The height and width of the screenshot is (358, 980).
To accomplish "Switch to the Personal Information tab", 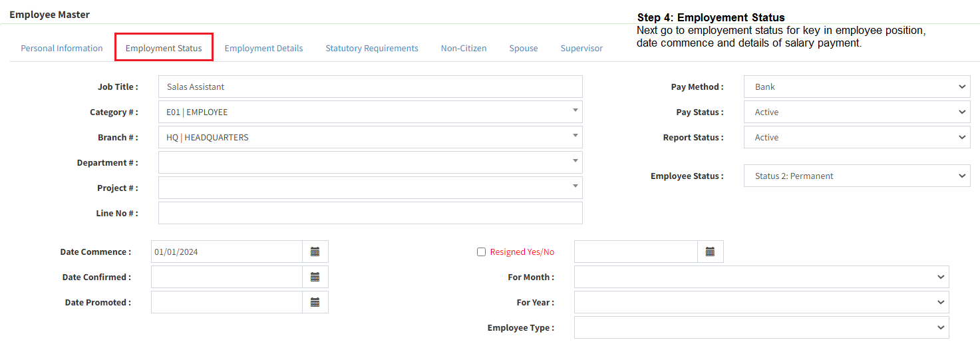I will click(x=62, y=48).
